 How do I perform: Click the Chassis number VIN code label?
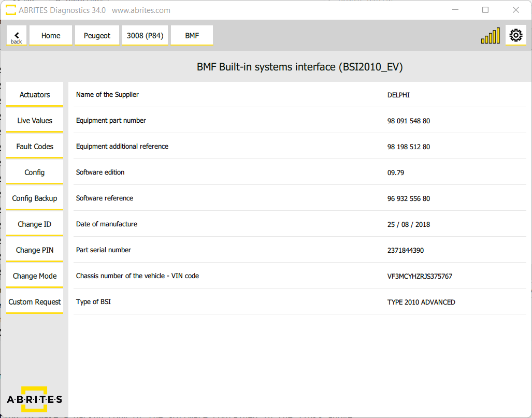pyautogui.click(x=137, y=276)
